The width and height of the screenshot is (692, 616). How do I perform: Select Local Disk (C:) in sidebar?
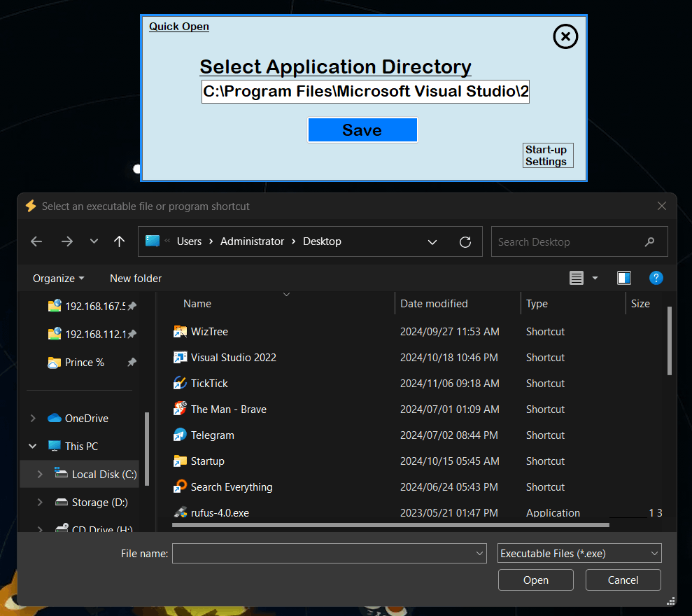[x=104, y=475]
